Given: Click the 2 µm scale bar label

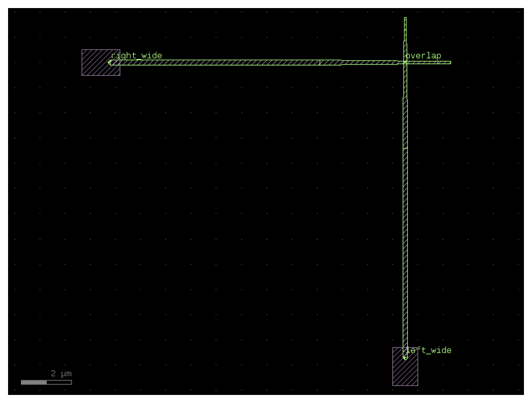Looking at the screenshot, I should 61,373.
